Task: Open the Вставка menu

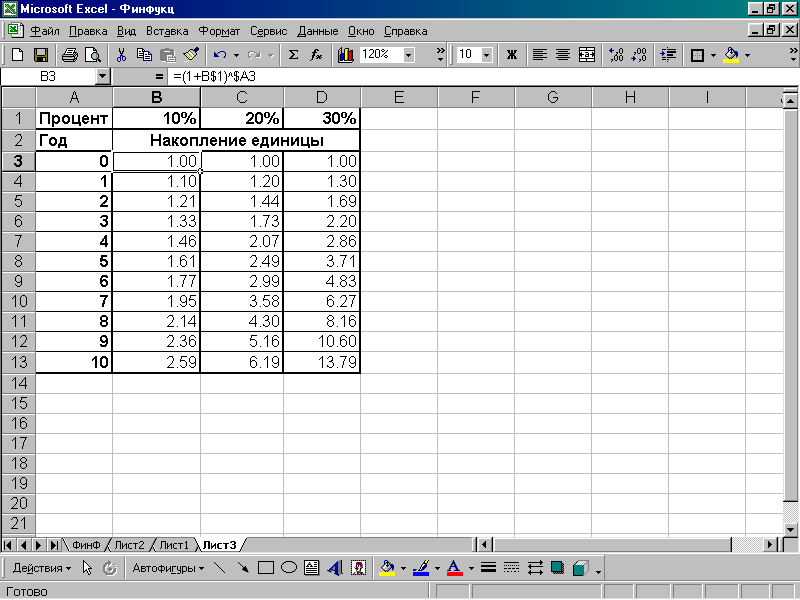Action: [x=167, y=31]
